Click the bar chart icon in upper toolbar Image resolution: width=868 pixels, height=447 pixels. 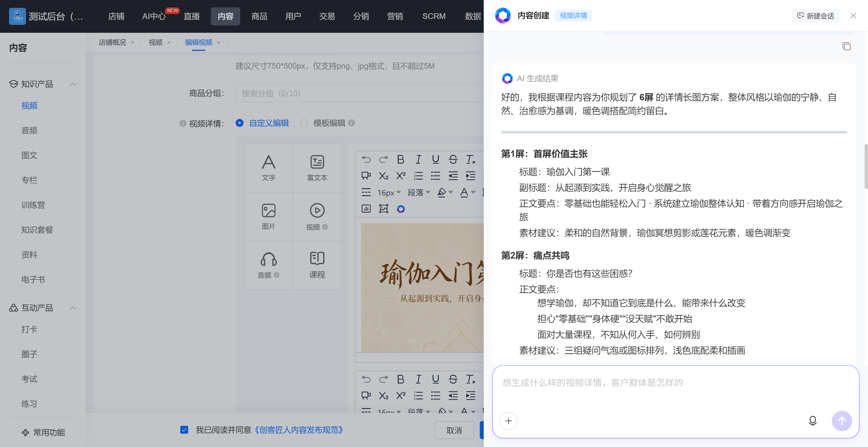tap(366, 209)
